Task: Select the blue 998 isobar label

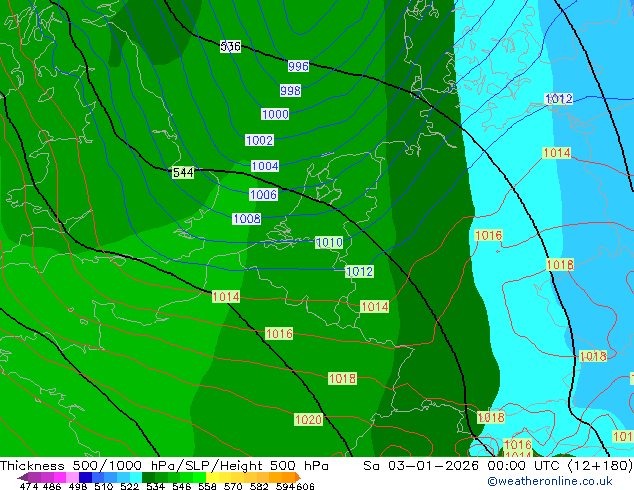Action: [x=290, y=90]
